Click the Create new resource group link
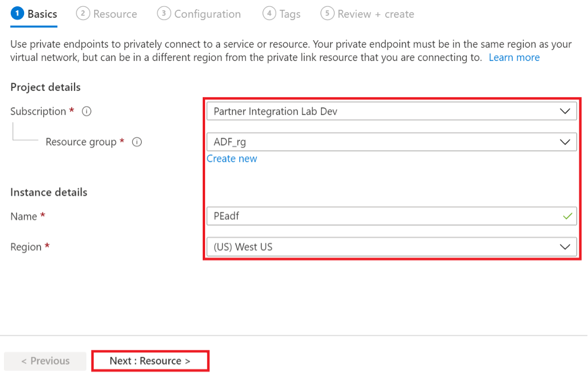The width and height of the screenshot is (588, 375). point(232,158)
